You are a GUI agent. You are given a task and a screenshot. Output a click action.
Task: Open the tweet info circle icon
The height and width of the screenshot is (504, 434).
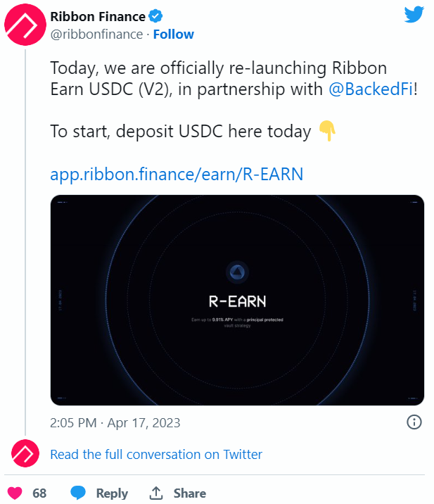[x=414, y=422]
